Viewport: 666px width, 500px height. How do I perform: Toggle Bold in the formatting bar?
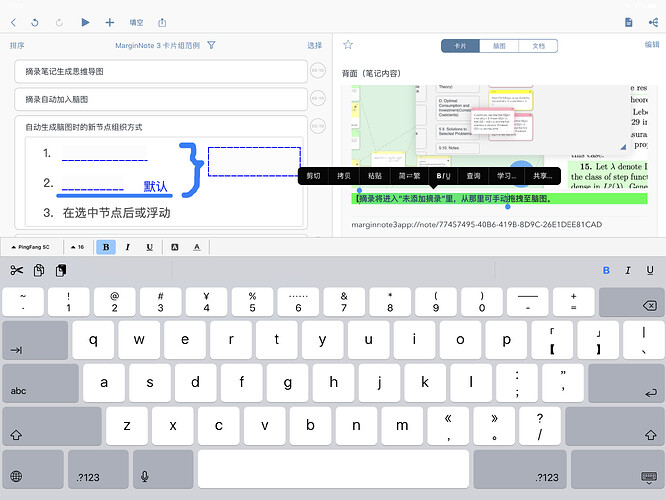pyautogui.click(x=106, y=247)
